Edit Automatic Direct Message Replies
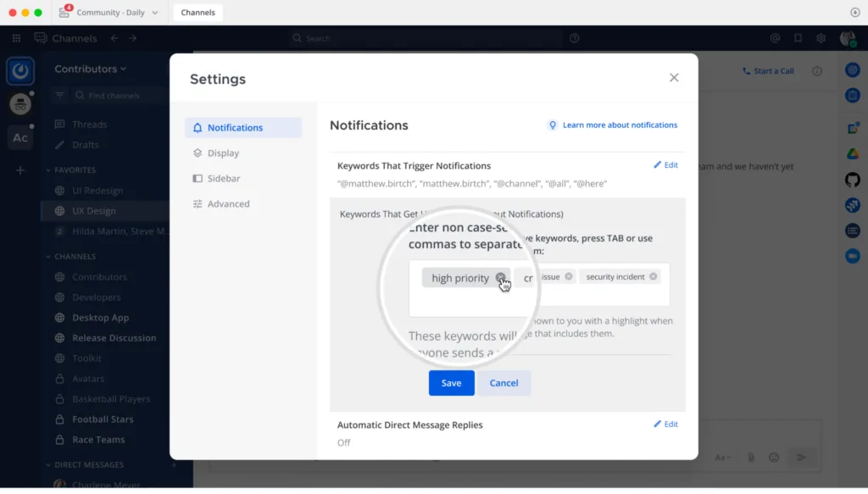 coord(665,425)
